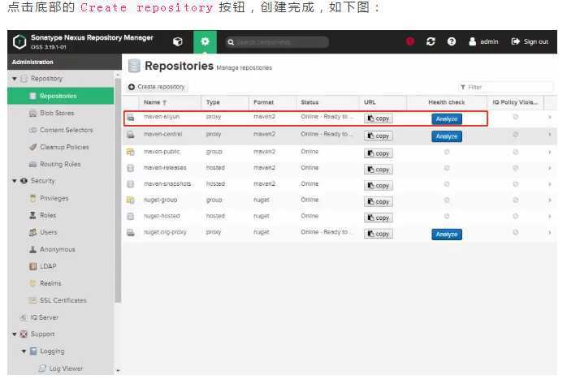Open Log Viewer in sidebar
The image size is (567, 392).
click(66, 368)
